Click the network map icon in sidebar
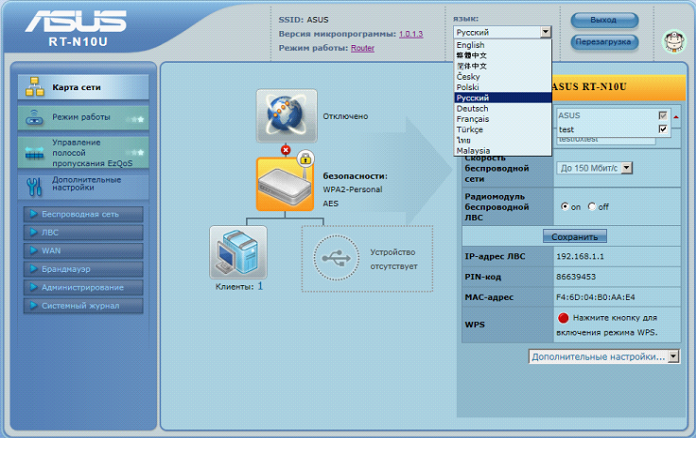The width and height of the screenshot is (696, 457). (x=34, y=87)
